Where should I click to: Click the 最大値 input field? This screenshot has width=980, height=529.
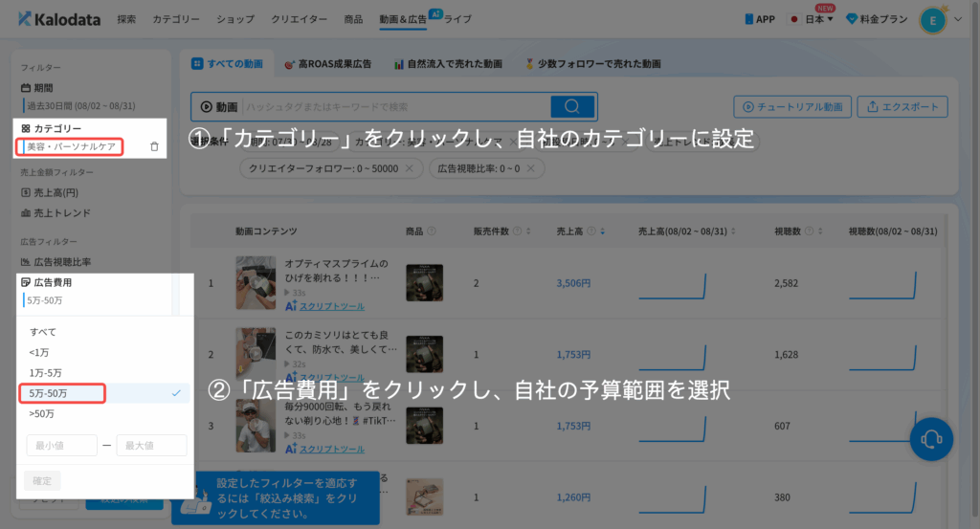[151, 446]
